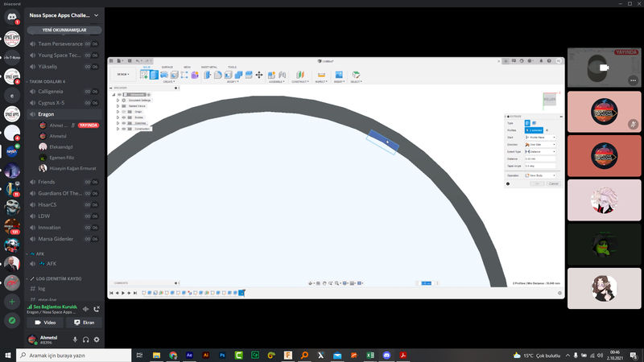This screenshot has width=644, height=362.
Task: Hide the Sketches folder with eye icon
Action: (123, 123)
